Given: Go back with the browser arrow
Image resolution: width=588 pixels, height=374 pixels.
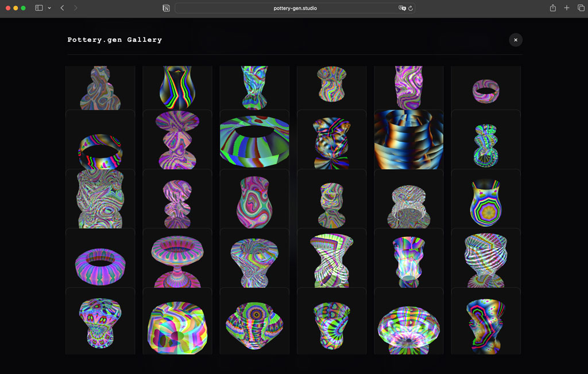Looking at the screenshot, I should [62, 8].
